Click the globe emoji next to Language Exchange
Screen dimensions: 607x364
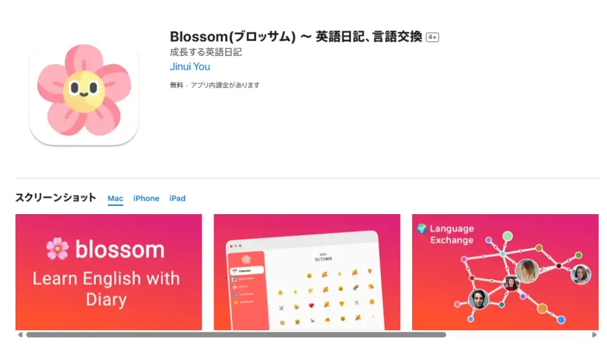(422, 229)
